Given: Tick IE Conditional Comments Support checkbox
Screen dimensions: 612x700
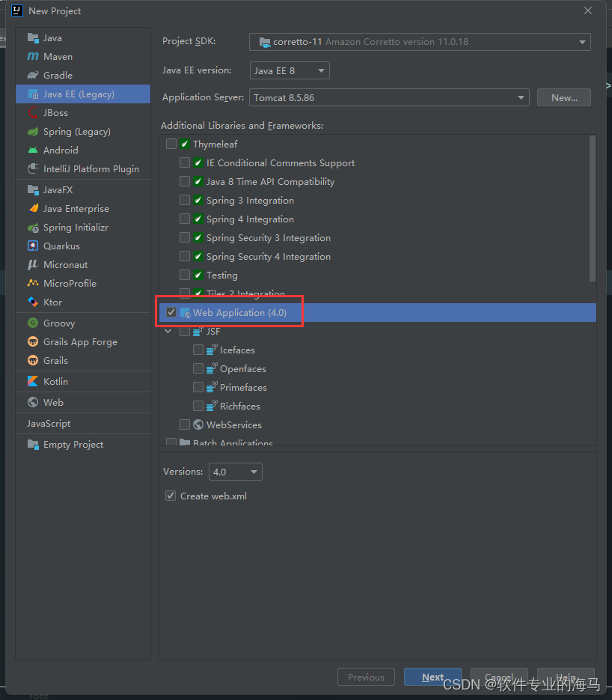Looking at the screenshot, I should tap(185, 162).
